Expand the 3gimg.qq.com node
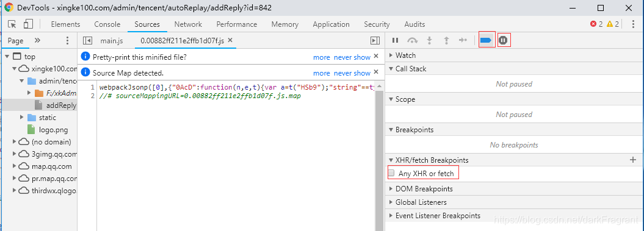 tap(15, 154)
